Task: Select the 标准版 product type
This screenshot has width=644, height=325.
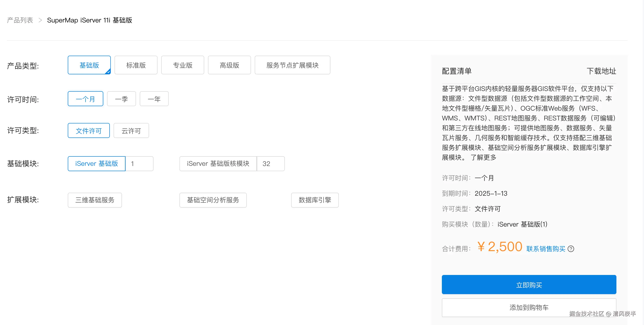Action: 136,65
